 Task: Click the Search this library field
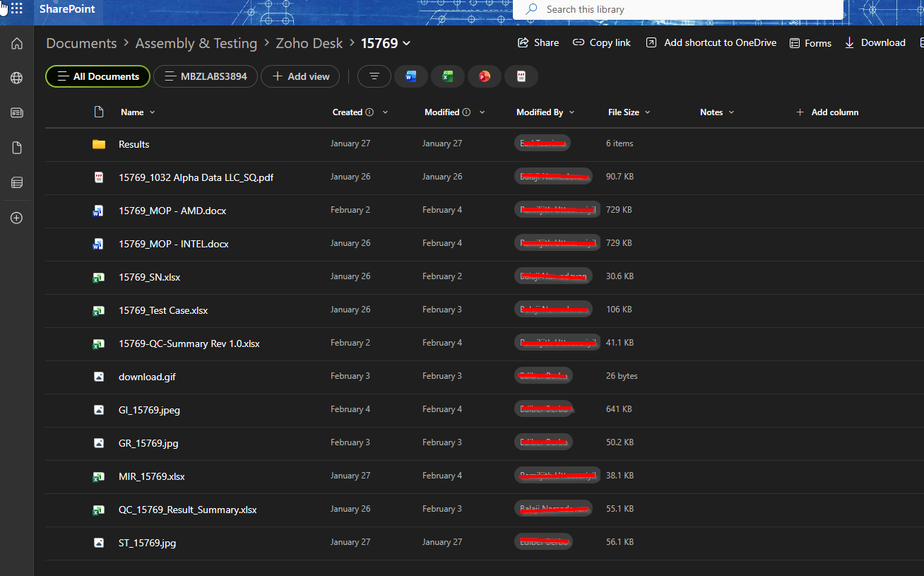(x=678, y=9)
